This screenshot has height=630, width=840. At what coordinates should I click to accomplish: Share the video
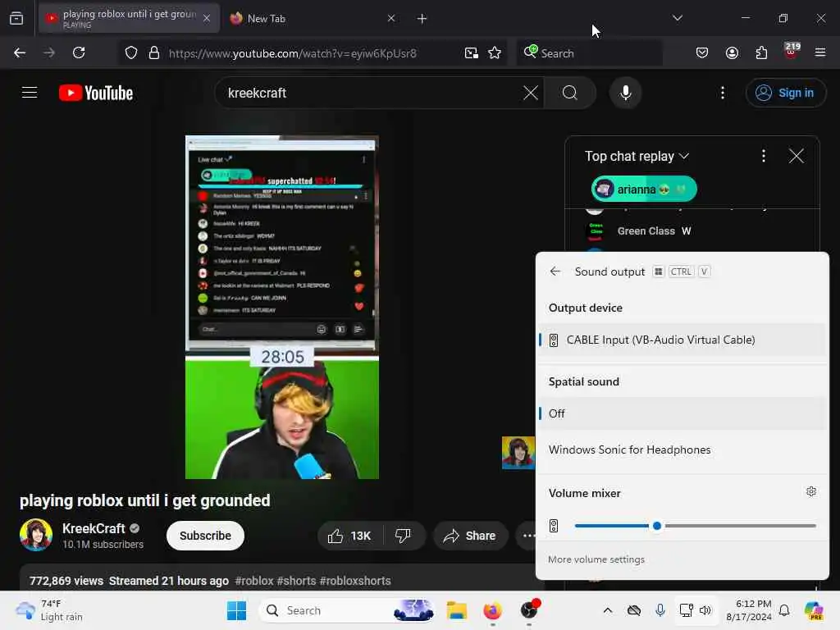(x=470, y=536)
